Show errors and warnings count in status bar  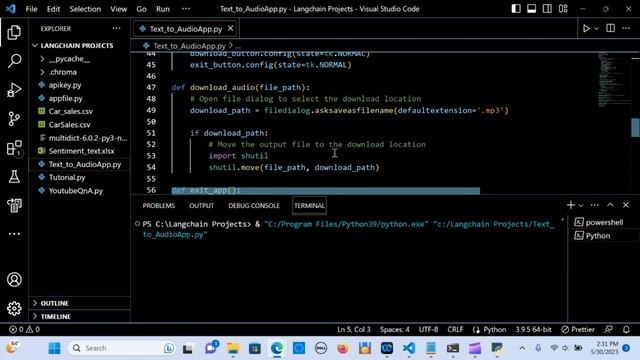click(24, 329)
